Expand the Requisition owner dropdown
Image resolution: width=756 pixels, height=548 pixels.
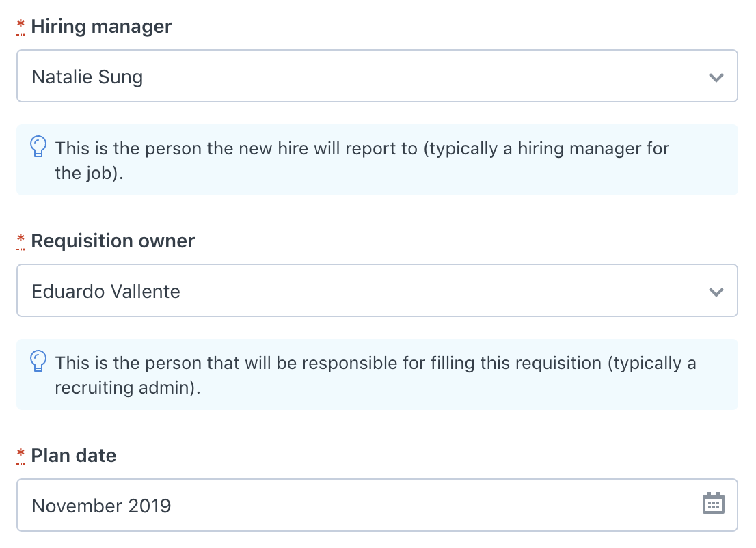[377, 290]
